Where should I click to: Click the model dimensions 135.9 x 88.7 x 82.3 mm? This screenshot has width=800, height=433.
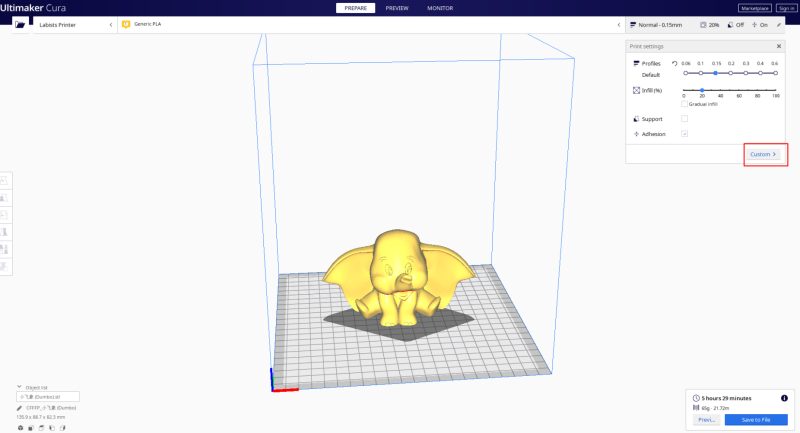[x=41, y=417]
